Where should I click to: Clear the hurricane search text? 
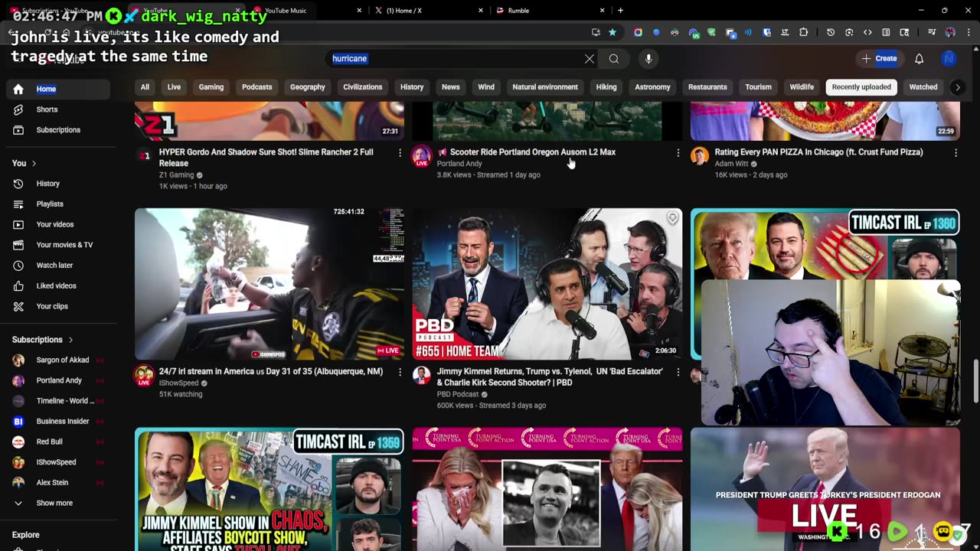point(590,59)
